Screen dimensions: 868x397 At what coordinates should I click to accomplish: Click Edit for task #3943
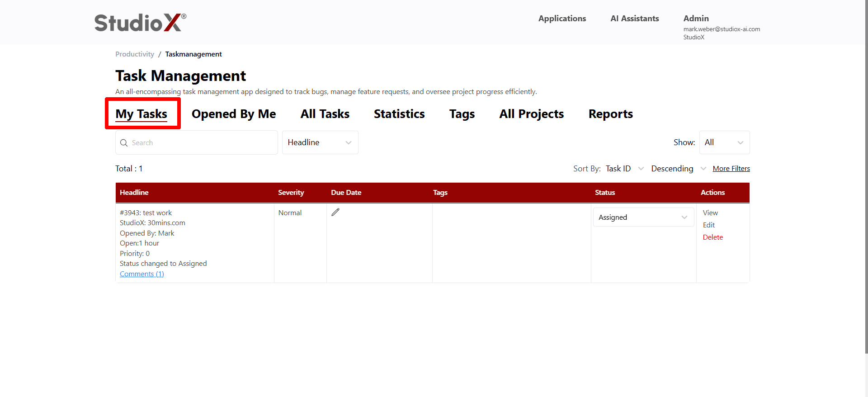709,225
